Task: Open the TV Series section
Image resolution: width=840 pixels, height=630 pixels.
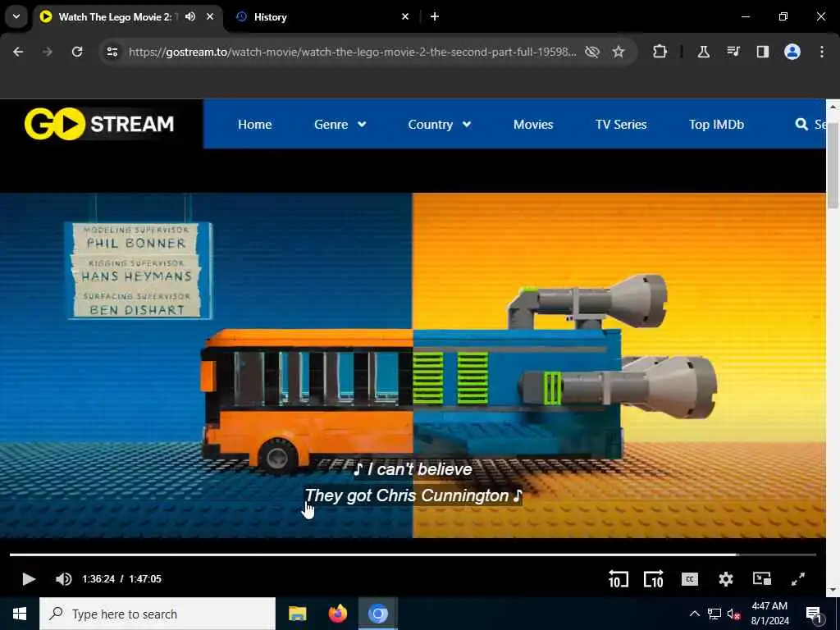Action: 621,125
